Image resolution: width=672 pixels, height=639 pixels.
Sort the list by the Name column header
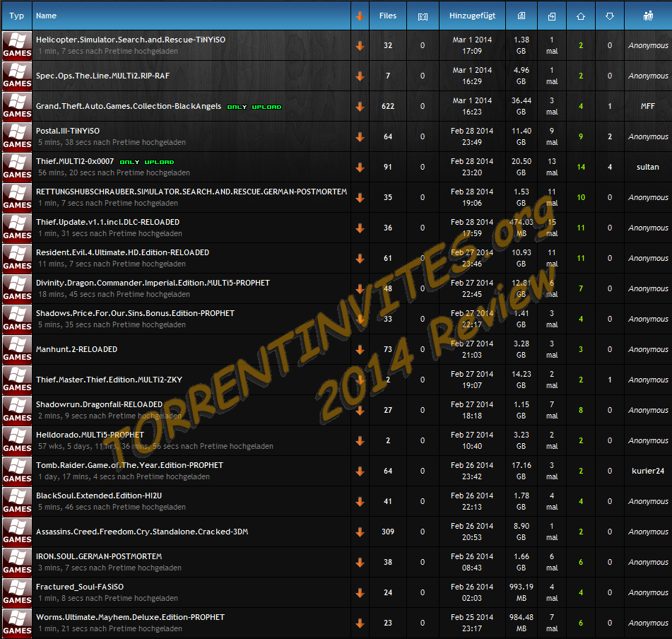(47, 16)
